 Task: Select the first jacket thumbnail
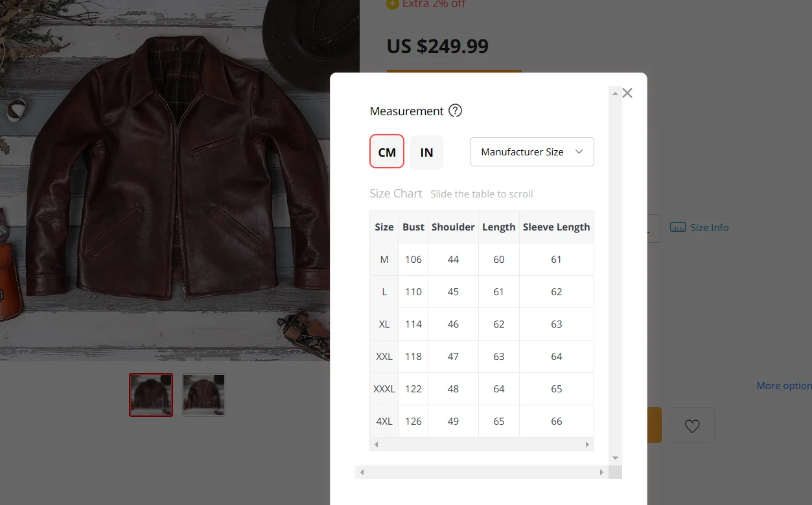click(151, 395)
